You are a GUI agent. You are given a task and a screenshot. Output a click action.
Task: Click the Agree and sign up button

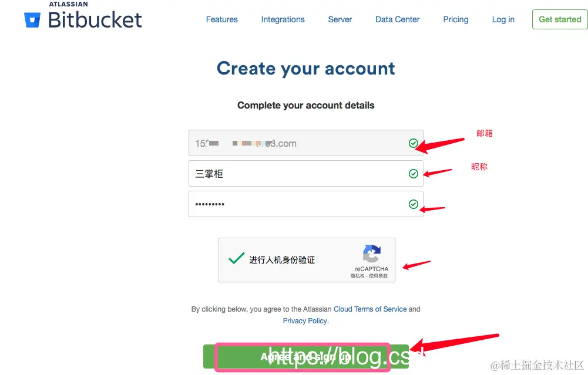[306, 357]
